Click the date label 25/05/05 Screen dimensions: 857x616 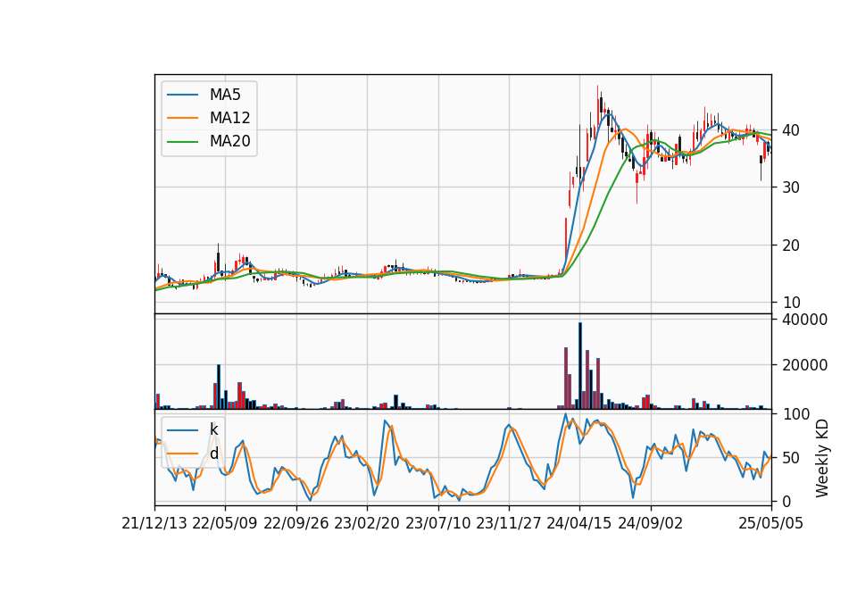coord(771,523)
